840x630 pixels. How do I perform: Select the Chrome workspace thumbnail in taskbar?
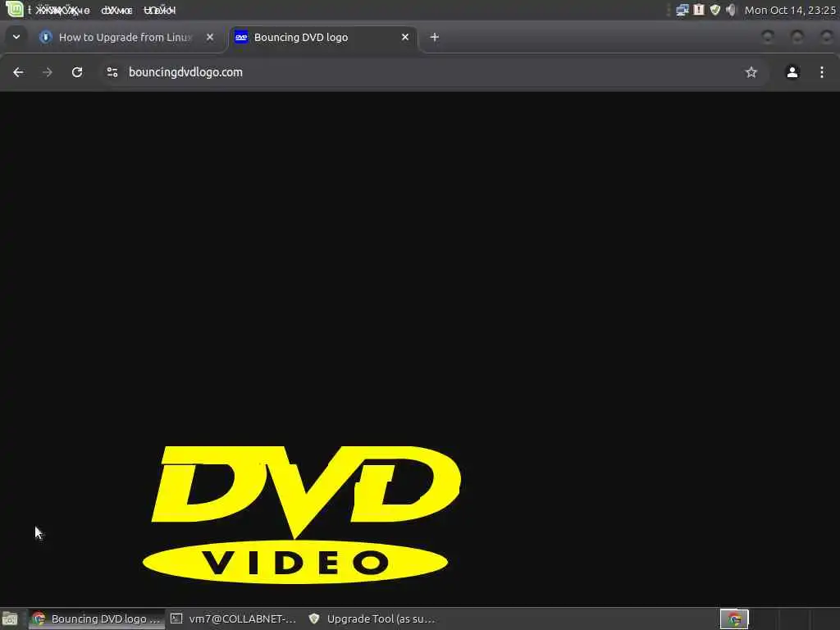(734, 619)
